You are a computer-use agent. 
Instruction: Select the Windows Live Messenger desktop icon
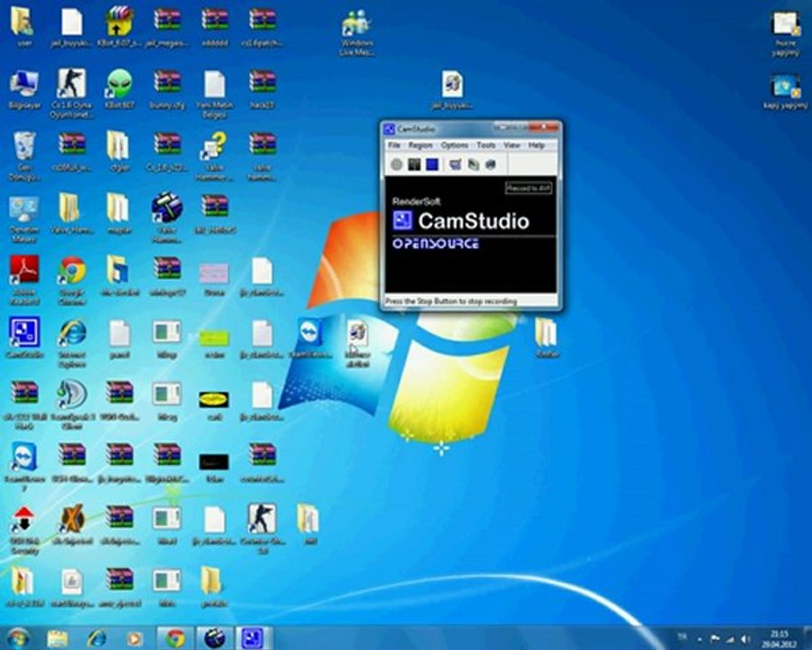[356, 32]
